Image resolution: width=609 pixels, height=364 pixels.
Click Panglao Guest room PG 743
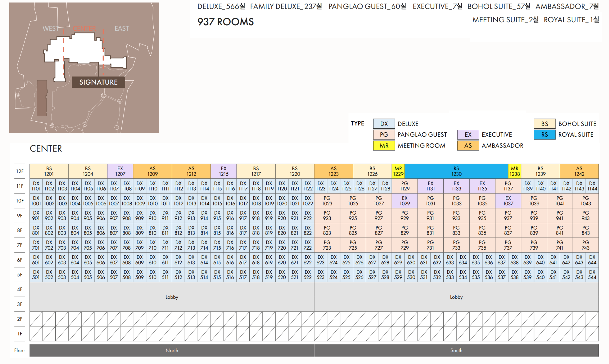point(585,245)
